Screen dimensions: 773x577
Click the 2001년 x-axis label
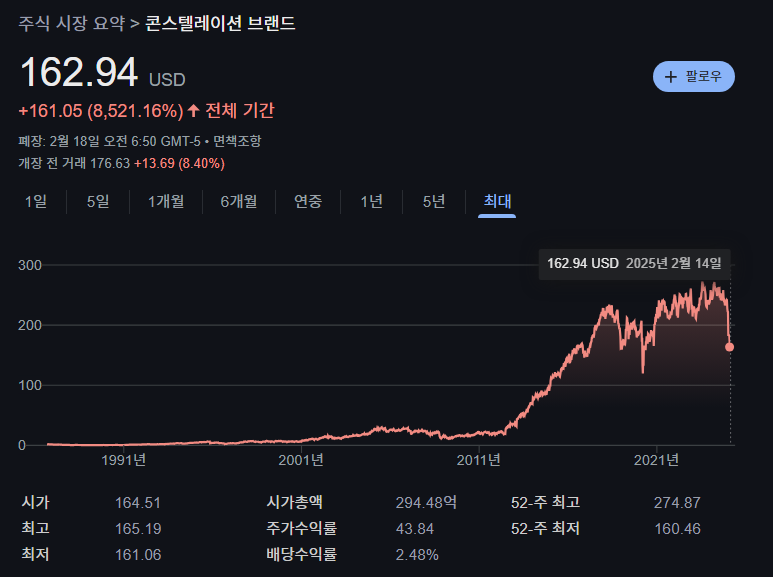pos(301,460)
